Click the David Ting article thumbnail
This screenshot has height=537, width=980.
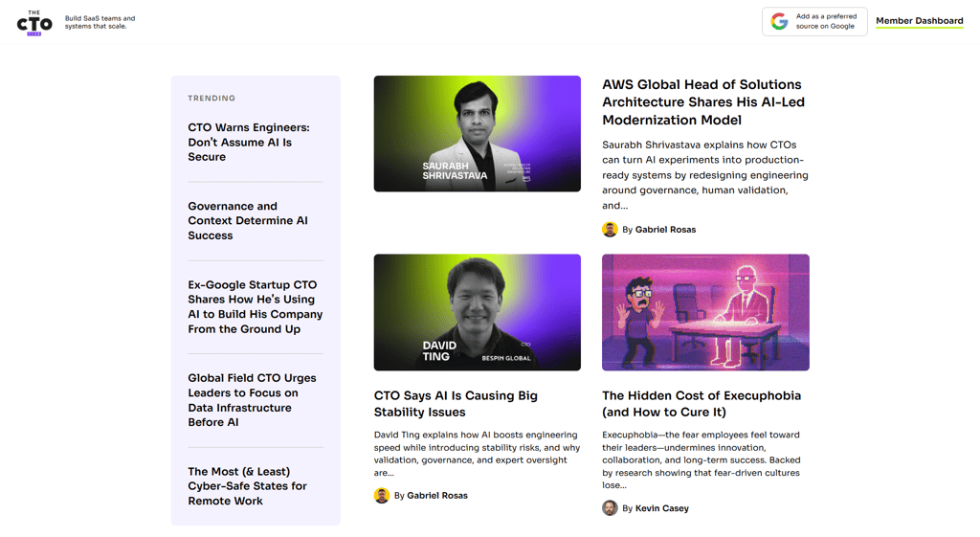click(477, 312)
